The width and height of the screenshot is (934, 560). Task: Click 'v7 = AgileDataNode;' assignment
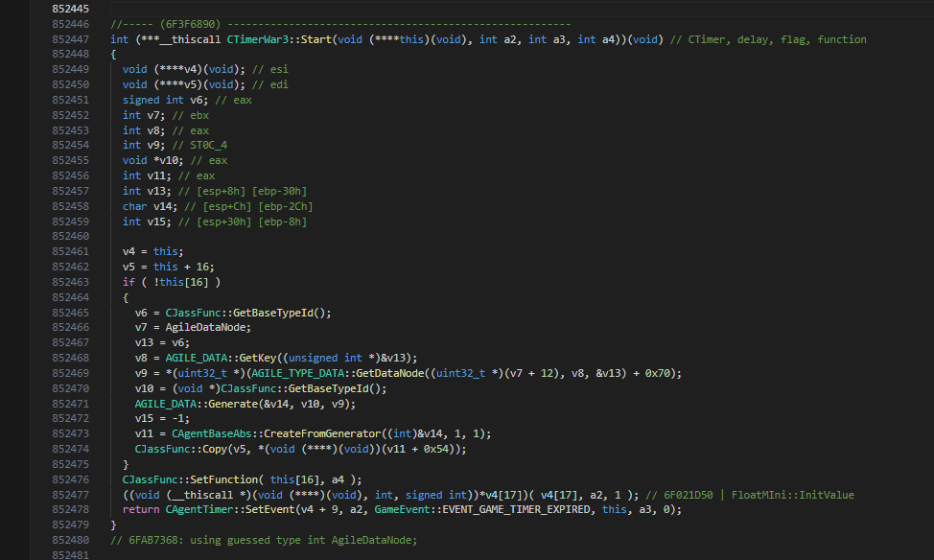pos(193,327)
